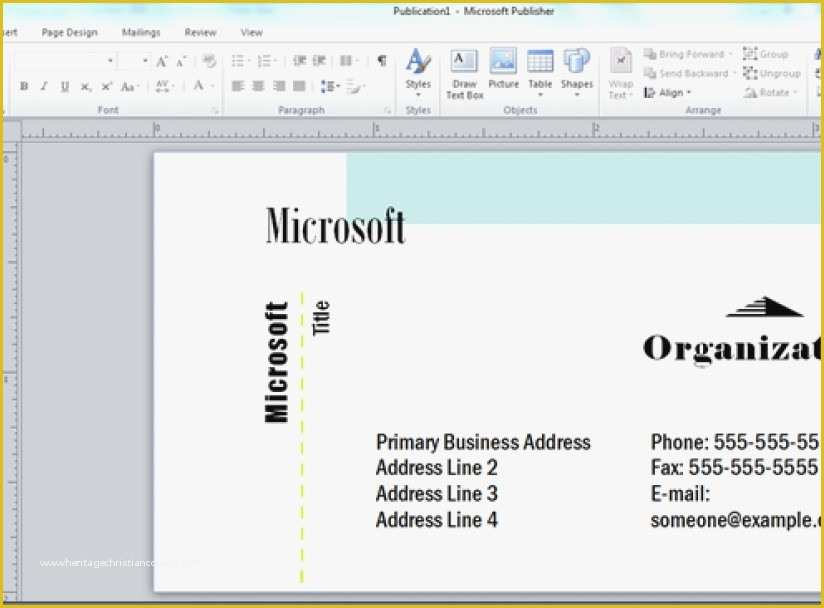Apply bulleted list
824x608 pixels.
(240, 61)
